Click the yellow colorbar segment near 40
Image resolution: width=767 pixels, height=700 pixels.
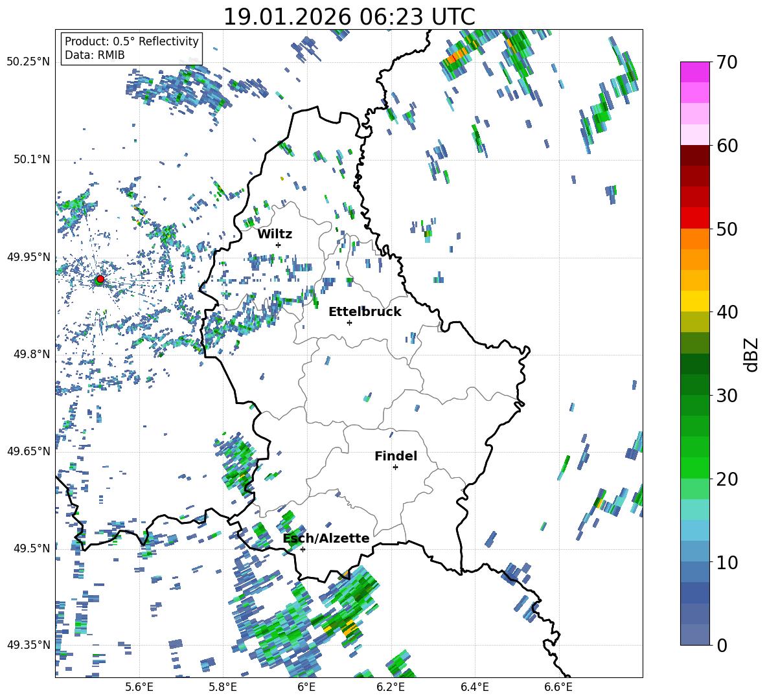[x=695, y=301]
